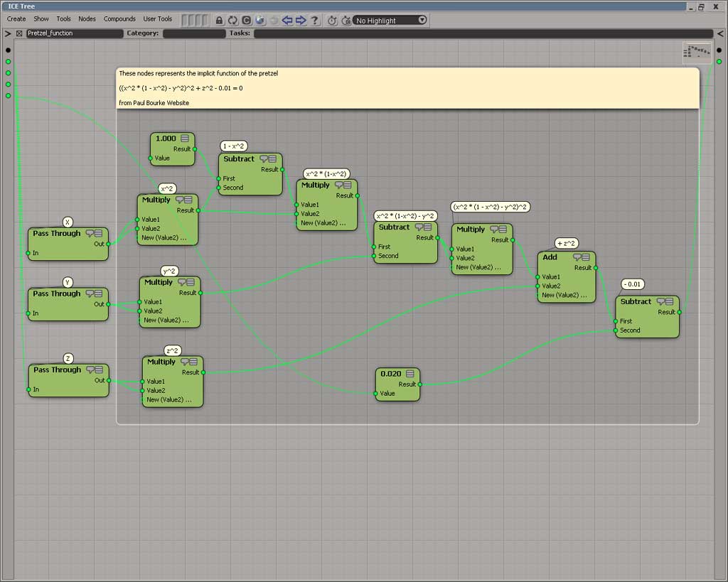Open help with the question mark icon
This screenshot has height=582, width=728.
pos(314,20)
